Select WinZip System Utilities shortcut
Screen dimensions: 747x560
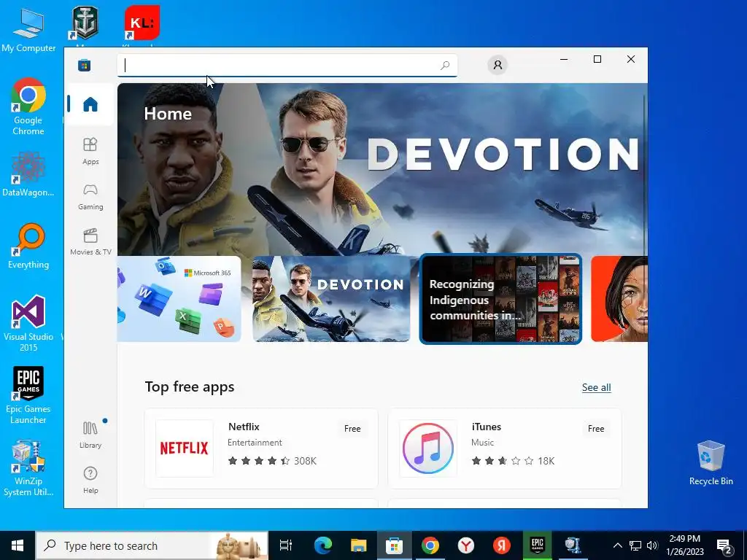[x=28, y=468]
